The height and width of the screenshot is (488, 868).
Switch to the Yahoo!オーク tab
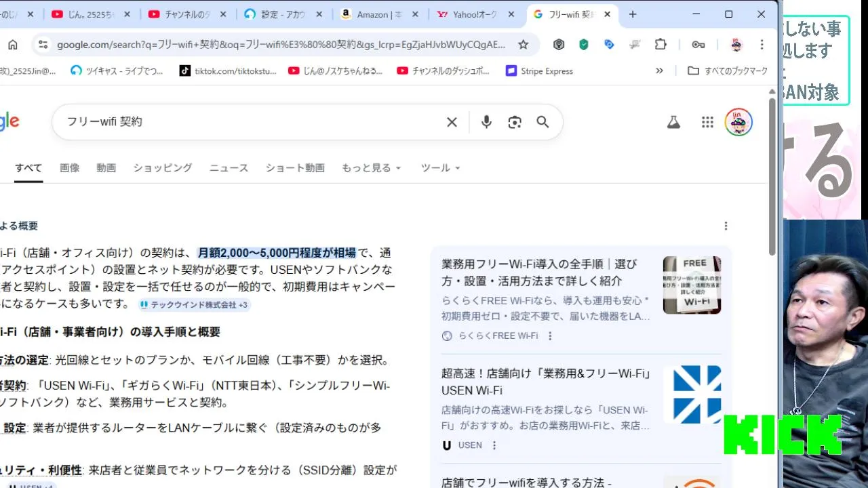pyautogui.click(x=477, y=14)
